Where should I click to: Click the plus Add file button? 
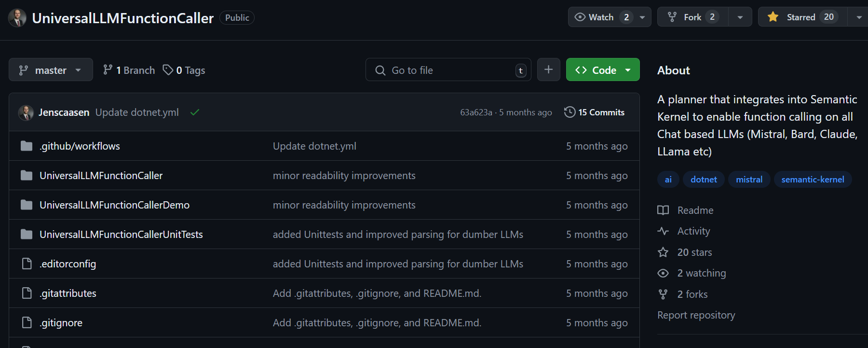(x=548, y=70)
